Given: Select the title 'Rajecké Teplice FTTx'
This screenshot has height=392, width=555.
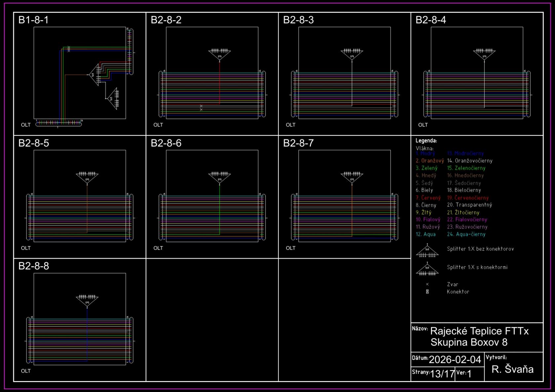Looking at the screenshot, I should 479,331.
